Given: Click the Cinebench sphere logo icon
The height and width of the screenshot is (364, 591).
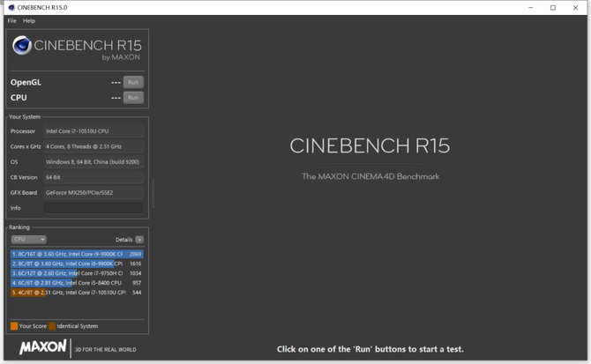Looking at the screenshot, I should click(x=22, y=46).
